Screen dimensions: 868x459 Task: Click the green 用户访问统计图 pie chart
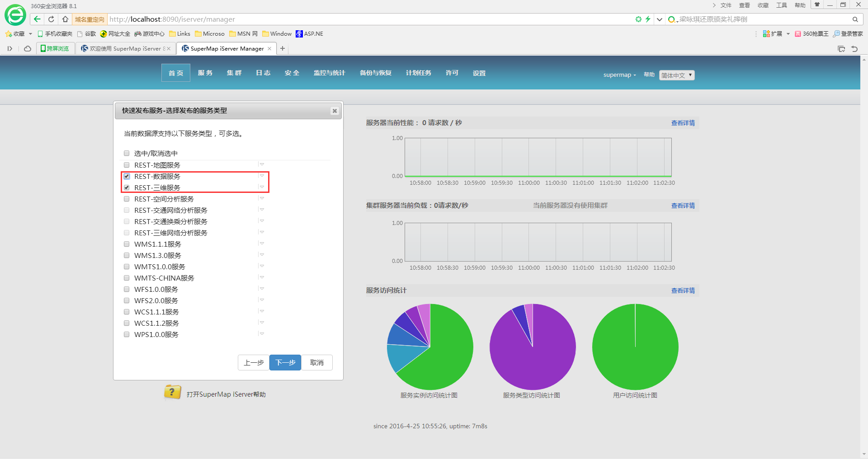[x=635, y=347]
